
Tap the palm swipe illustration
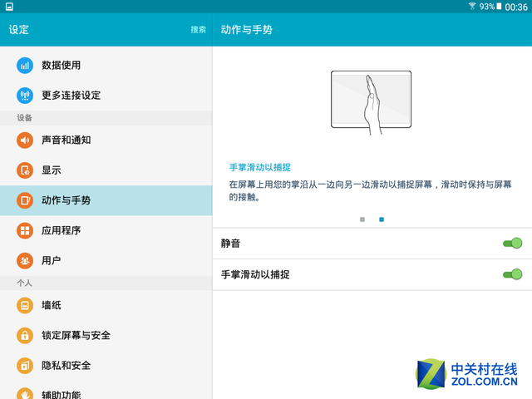(372, 101)
